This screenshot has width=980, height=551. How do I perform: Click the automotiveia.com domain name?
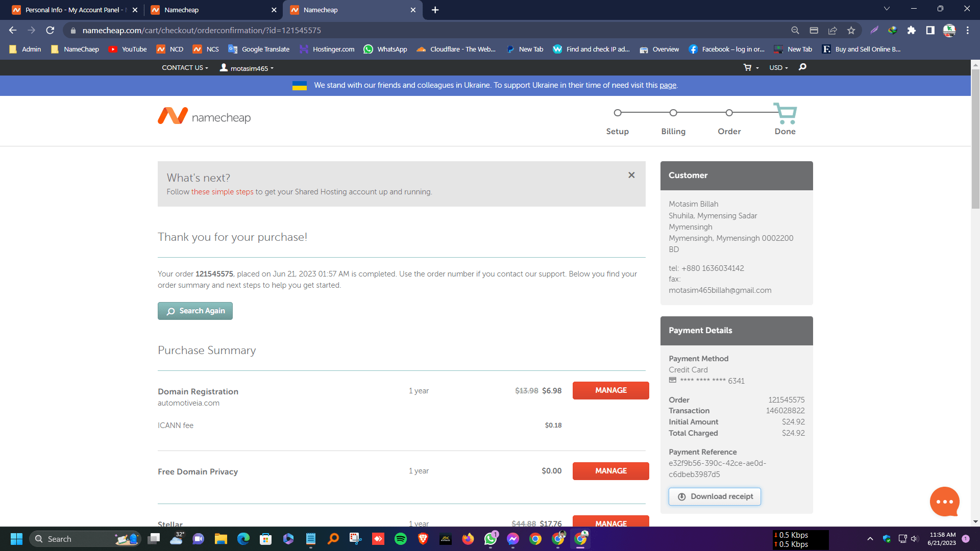(x=188, y=403)
